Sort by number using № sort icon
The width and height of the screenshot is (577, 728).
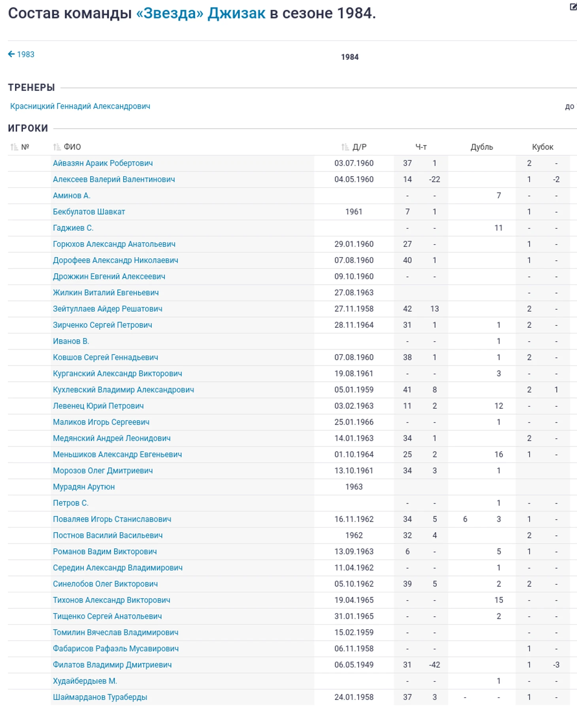pyautogui.click(x=14, y=147)
